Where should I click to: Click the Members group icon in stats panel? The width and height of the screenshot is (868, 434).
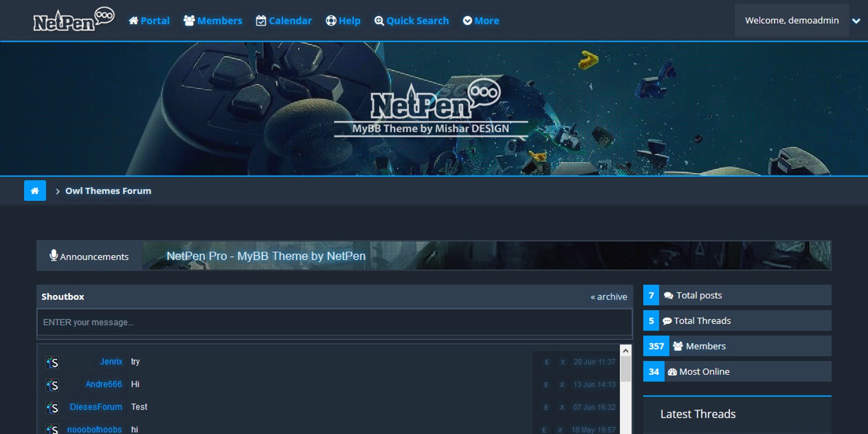(x=678, y=346)
